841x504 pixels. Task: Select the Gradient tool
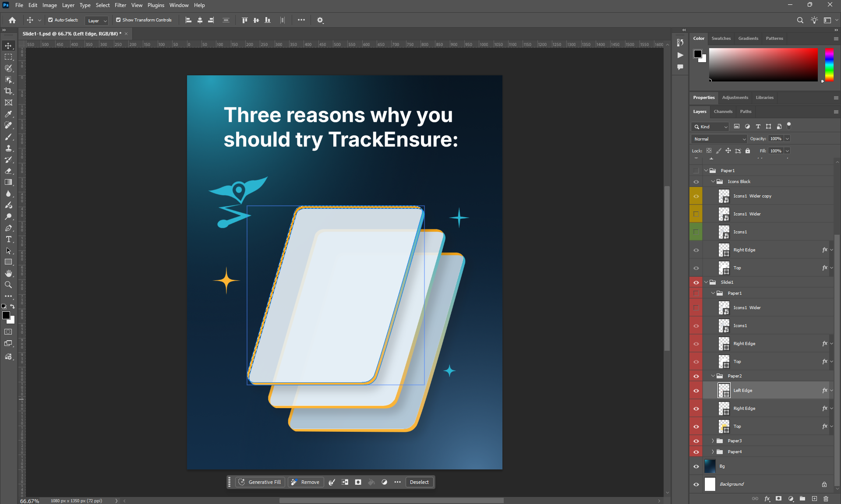click(8, 182)
